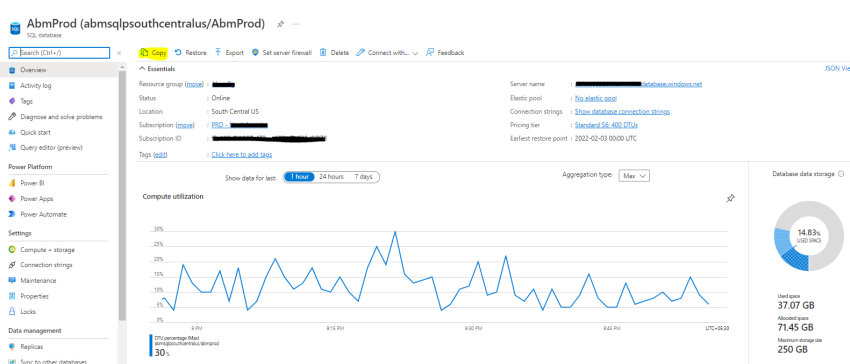This screenshot has height=364, width=850.
Task: Open the Activity log sidebar icon
Action: point(12,86)
